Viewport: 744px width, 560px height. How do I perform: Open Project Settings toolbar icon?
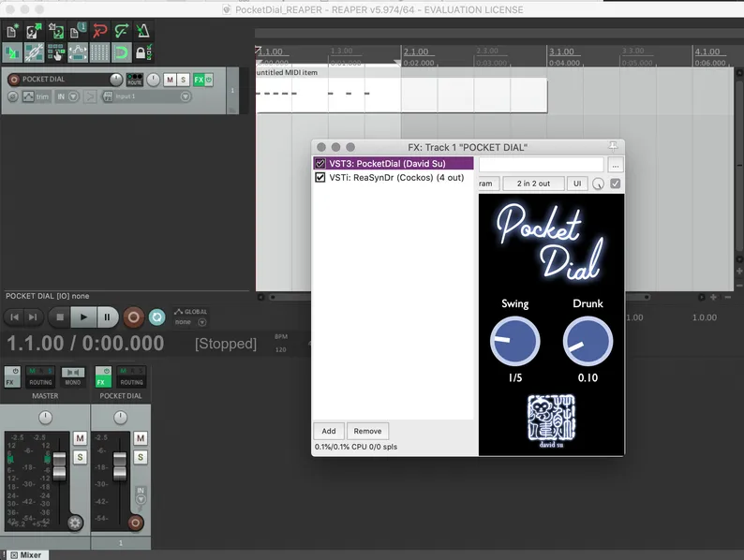tap(78, 31)
